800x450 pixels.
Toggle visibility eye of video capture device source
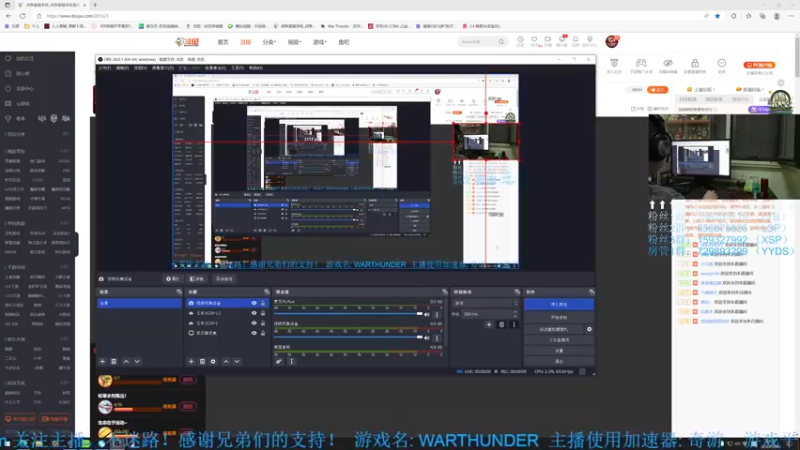[254, 303]
